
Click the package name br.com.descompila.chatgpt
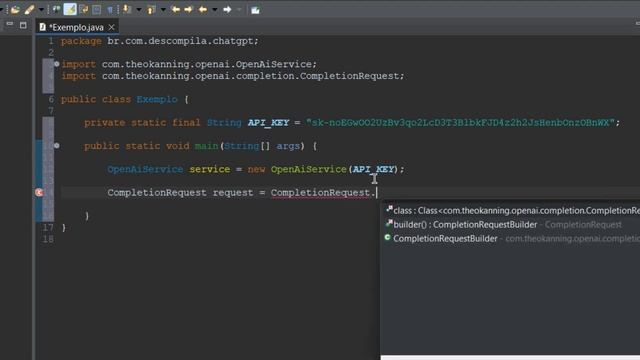(180, 41)
